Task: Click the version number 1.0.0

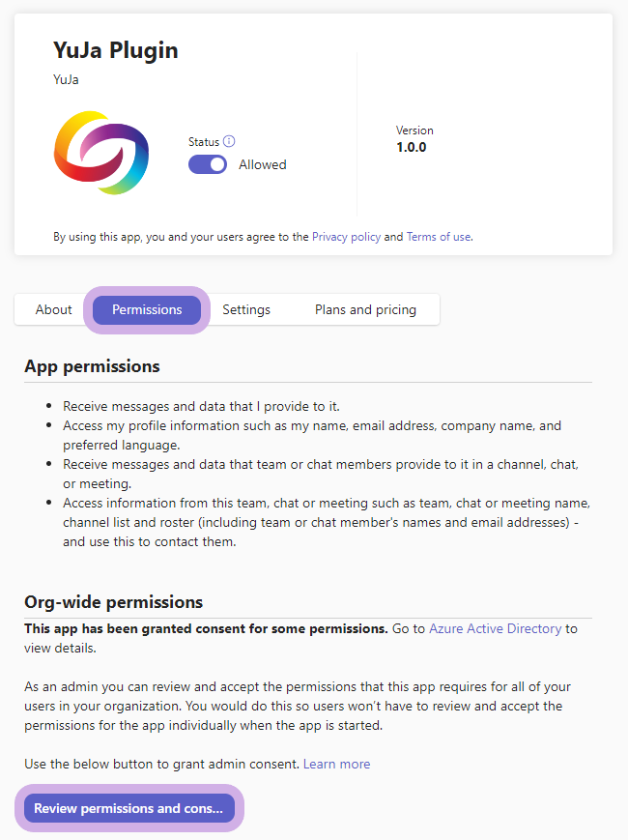Action: [411, 148]
